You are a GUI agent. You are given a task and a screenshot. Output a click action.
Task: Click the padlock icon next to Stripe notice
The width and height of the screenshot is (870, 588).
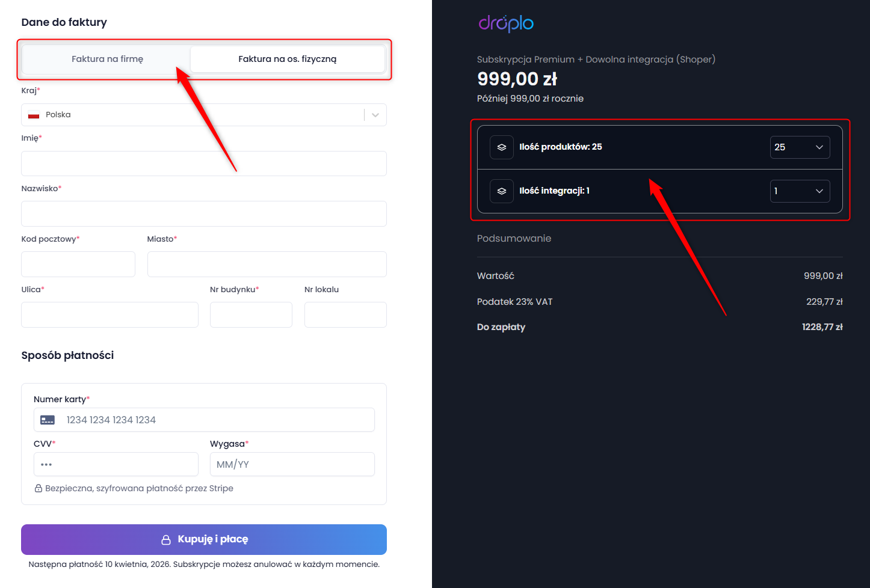38,488
